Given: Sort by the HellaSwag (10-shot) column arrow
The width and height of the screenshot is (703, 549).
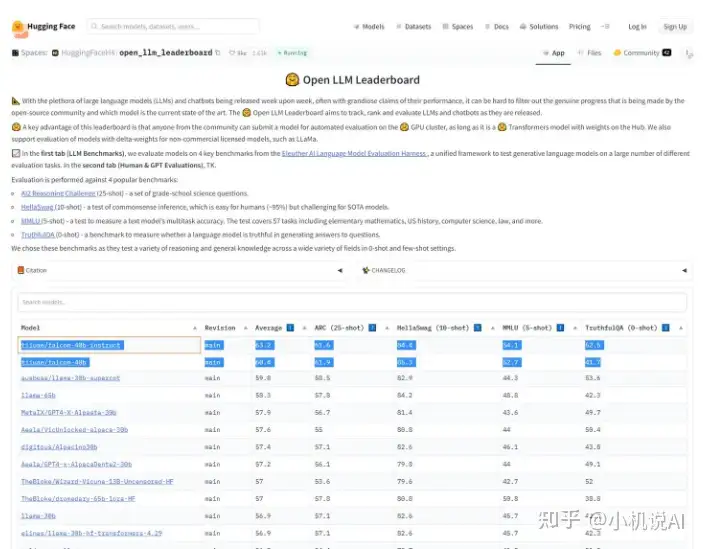Looking at the screenshot, I should [493, 328].
